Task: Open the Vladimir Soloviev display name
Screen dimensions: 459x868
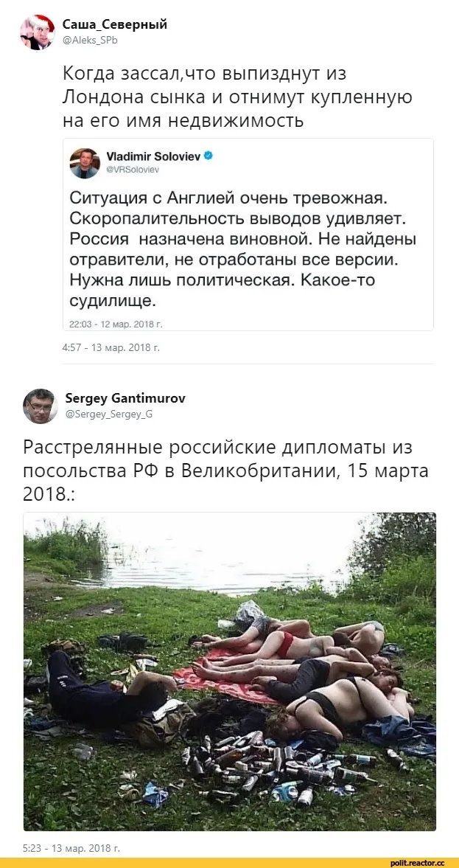Action: 154,156
